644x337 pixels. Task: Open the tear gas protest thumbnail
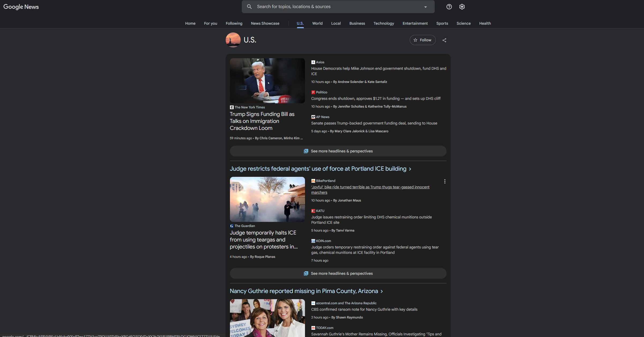[x=267, y=199]
